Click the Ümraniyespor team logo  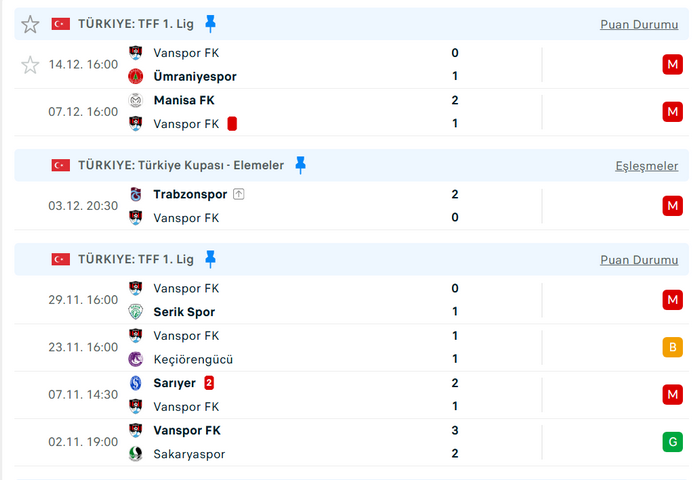click(136, 76)
